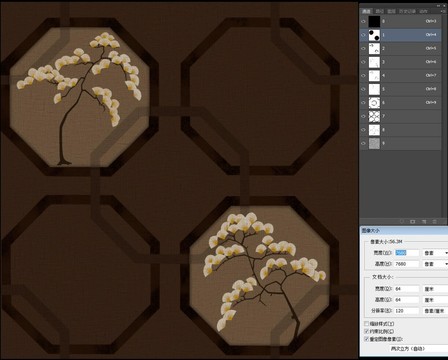Switch to the History tab

click(407, 11)
